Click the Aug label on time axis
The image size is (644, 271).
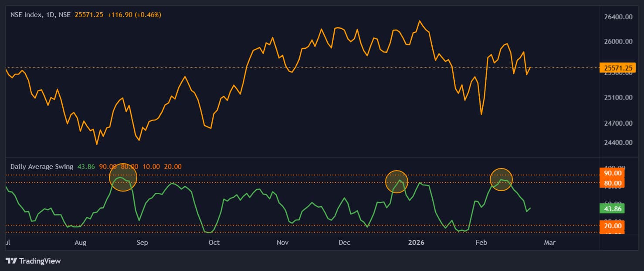point(81,243)
